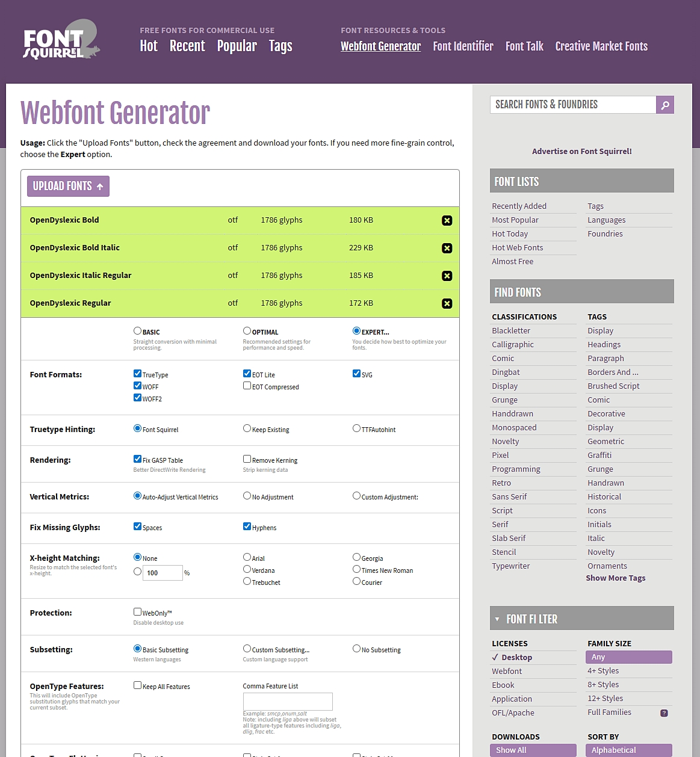Viewport: 700px width, 757px height.
Task: Click the Comma Feature List field
Action: point(288,702)
